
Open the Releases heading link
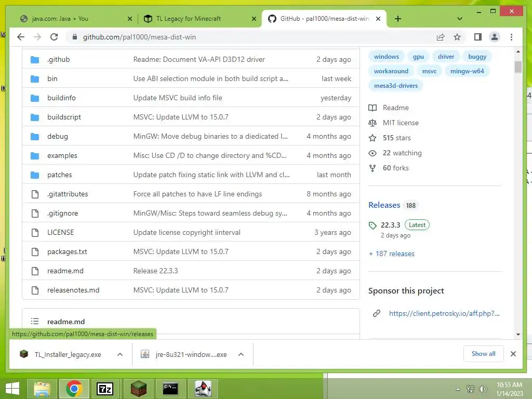[384, 205]
